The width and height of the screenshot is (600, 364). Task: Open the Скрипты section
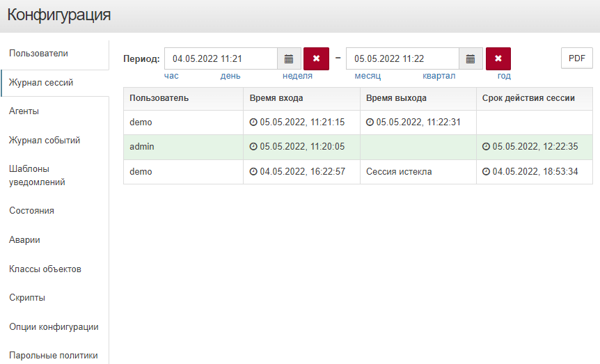tap(27, 298)
